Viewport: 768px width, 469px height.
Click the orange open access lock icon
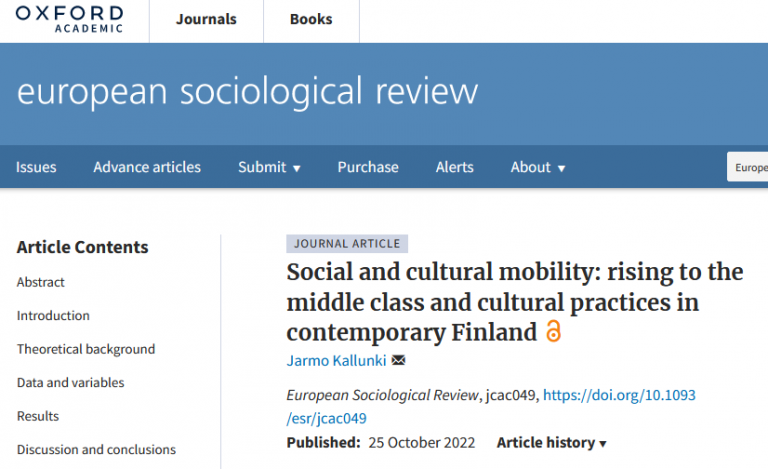tap(553, 331)
